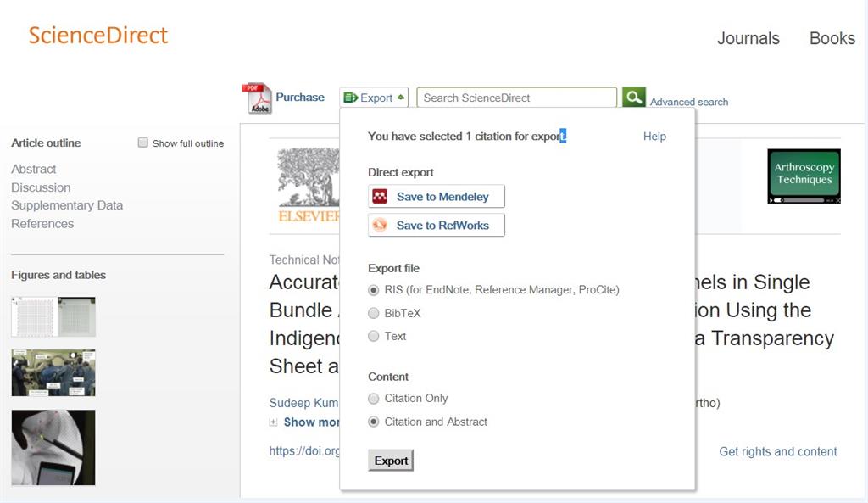Run search with the green magnifier icon
Image resolution: width=868 pixels, height=503 pixels.
click(634, 97)
